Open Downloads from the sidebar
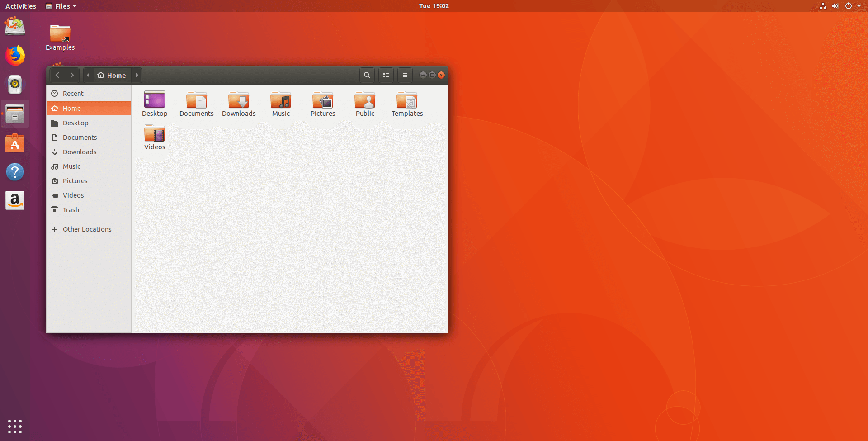 click(89, 152)
